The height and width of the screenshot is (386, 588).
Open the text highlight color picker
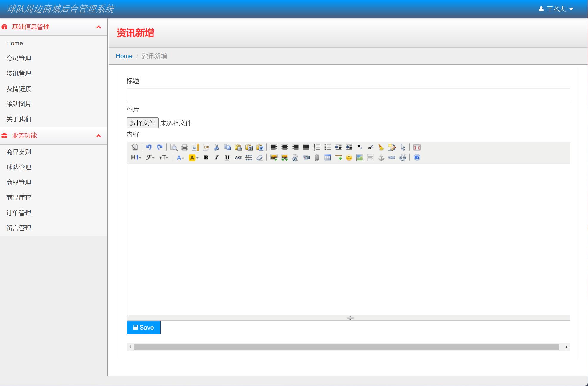coord(194,158)
